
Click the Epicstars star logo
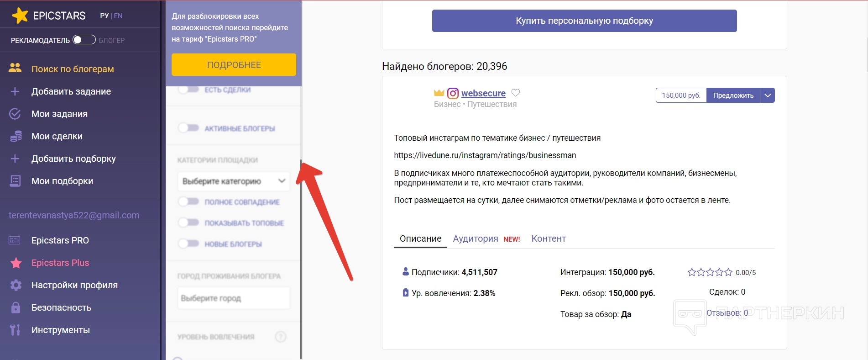[20, 16]
